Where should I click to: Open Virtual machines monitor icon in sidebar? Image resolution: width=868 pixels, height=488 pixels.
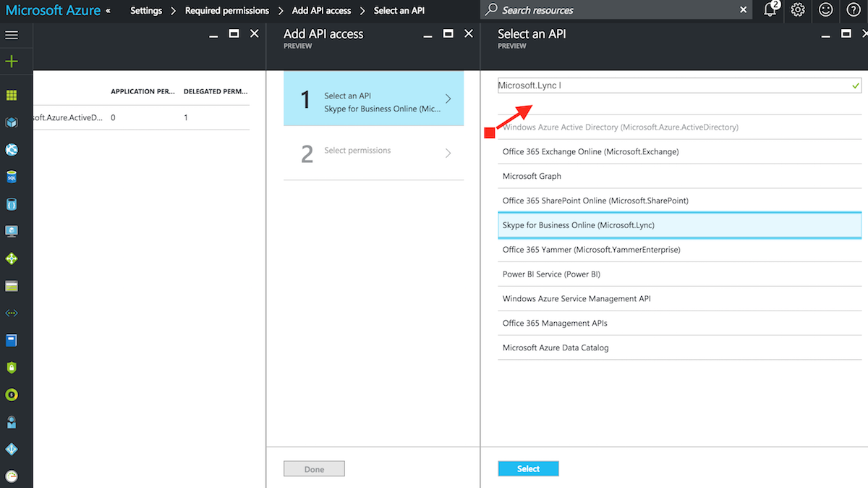(12, 232)
